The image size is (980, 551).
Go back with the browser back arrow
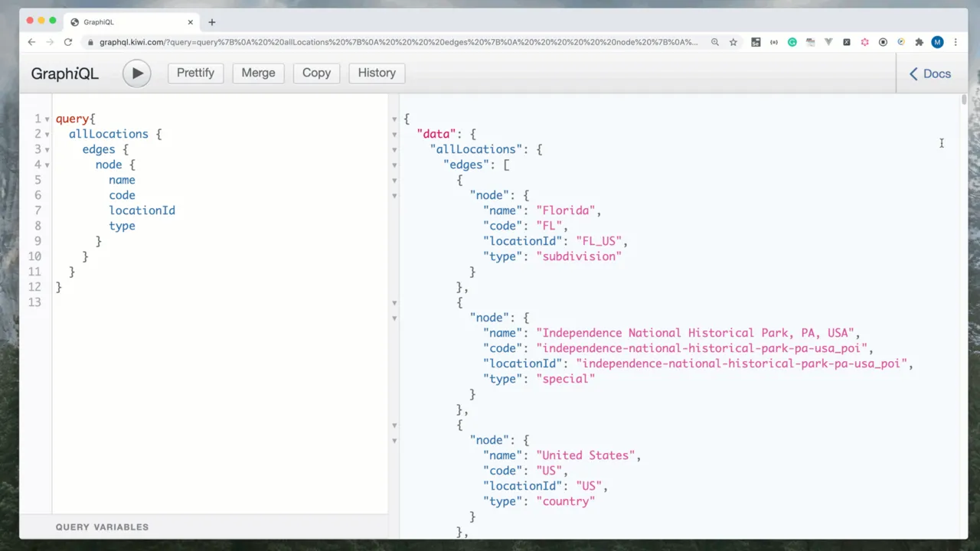point(31,42)
